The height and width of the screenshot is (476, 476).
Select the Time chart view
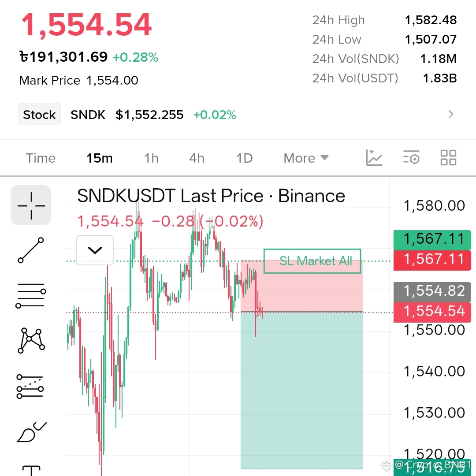(x=41, y=158)
